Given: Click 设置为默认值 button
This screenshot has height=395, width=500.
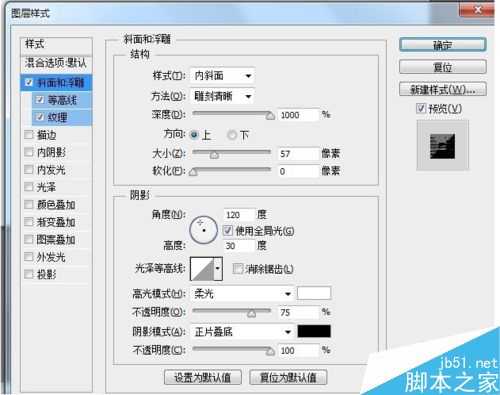Looking at the screenshot, I should pyautogui.click(x=203, y=377).
